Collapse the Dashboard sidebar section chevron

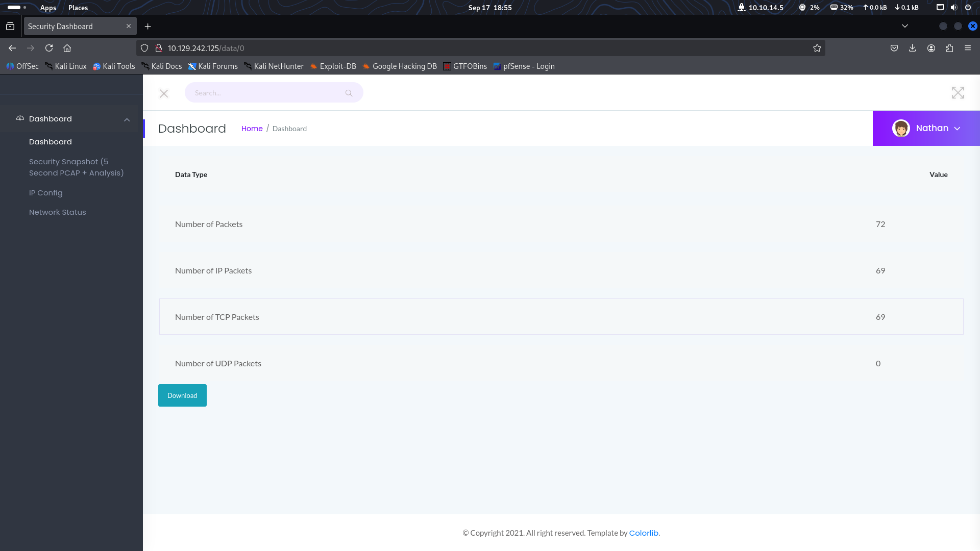[127, 119]
